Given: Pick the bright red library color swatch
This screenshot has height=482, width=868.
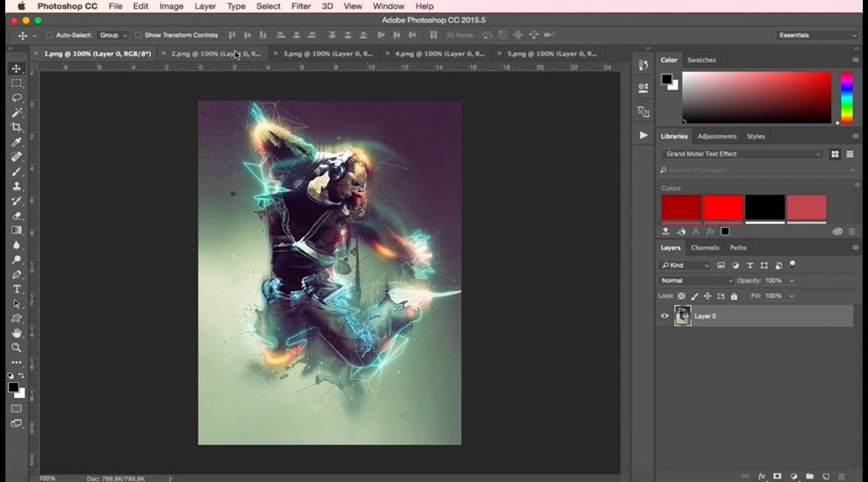Looking at the screenshot, I should (x=723, y=207).
